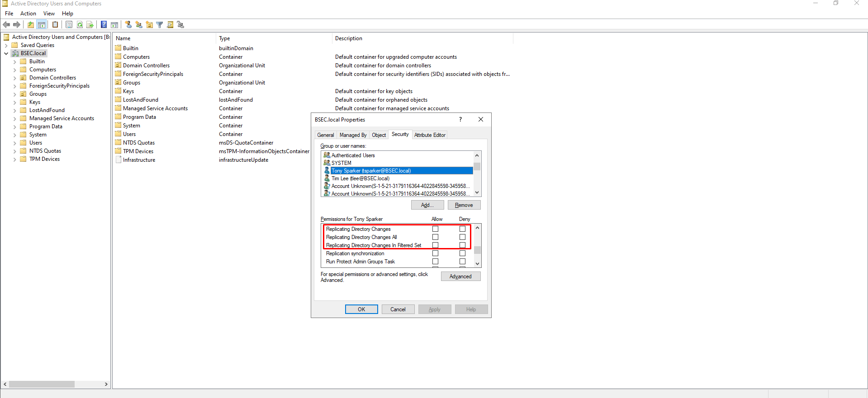Toggle the Show/Hide Action Pane toolbar icon
Viewport: 868px width, 398px height.
coord(114,25)
